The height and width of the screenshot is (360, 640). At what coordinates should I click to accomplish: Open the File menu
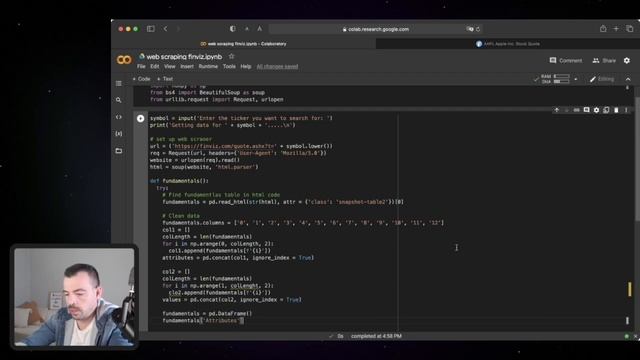click(141, 67)
